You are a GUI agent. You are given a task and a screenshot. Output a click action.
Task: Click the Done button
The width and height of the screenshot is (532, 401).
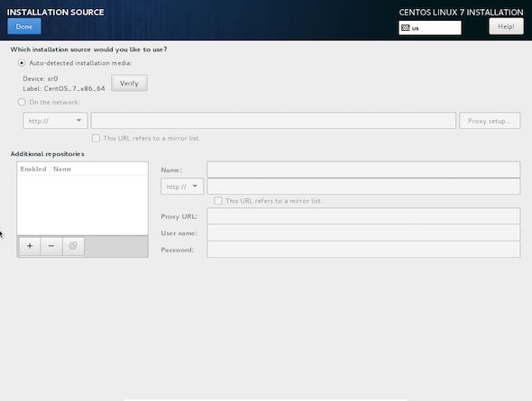click(x=24, y=26)
